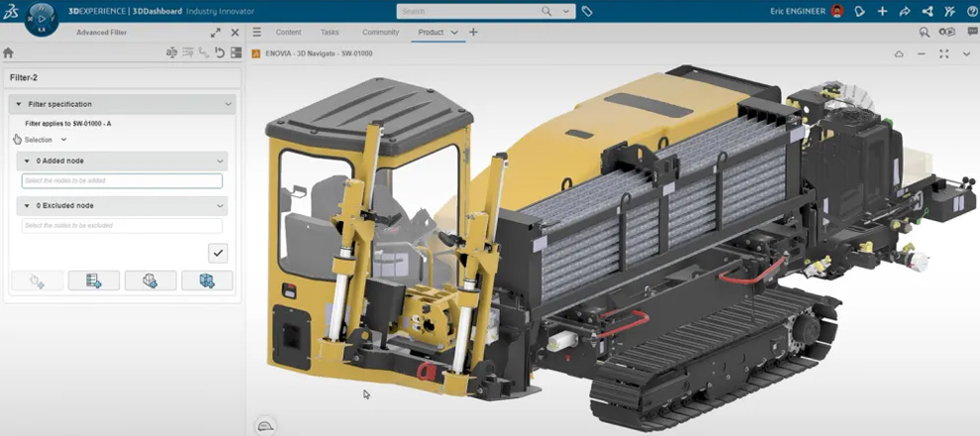Open the 3D Navigate widget chevron menu
The width and height of the screenshot is (980, 436).
(x=967, y=54)
